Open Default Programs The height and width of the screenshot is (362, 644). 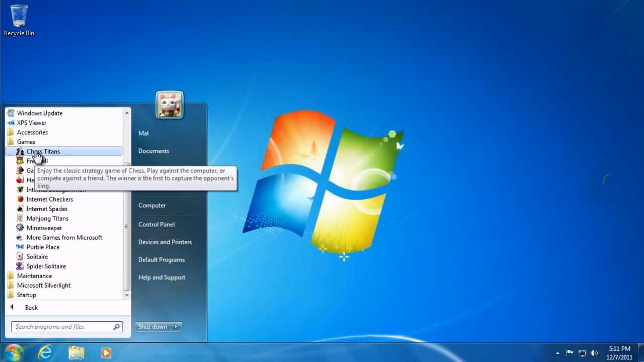(x=162, y=259)
